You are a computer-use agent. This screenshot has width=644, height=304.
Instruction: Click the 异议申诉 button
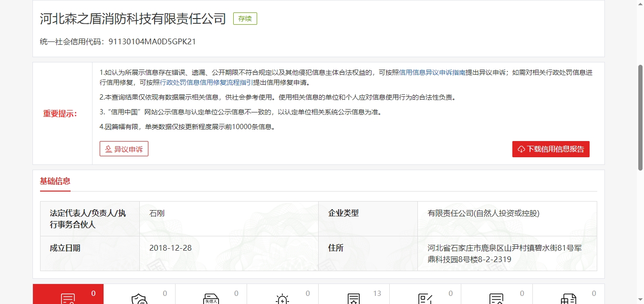[x=124, y=149]
